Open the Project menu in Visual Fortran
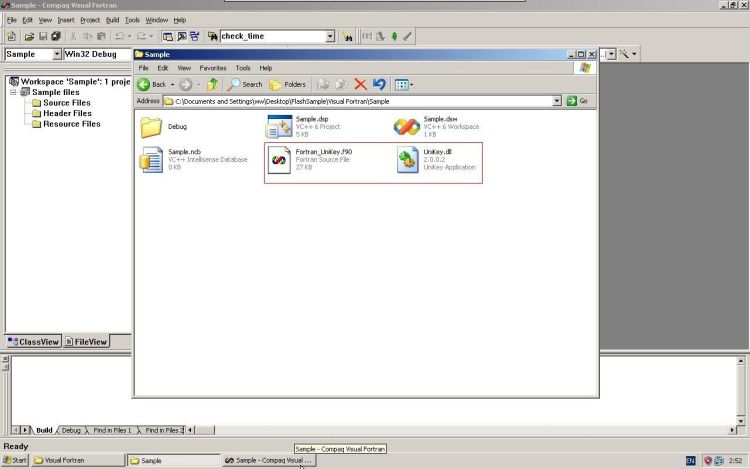This screenshot has height=469, width=750. pyautogui.click(x=90, y=20)
